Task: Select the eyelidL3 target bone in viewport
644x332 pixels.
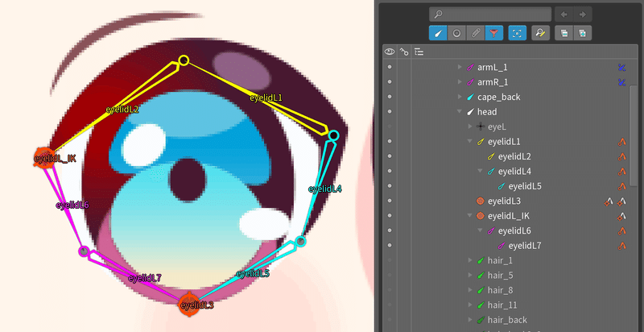Action: 189,305
